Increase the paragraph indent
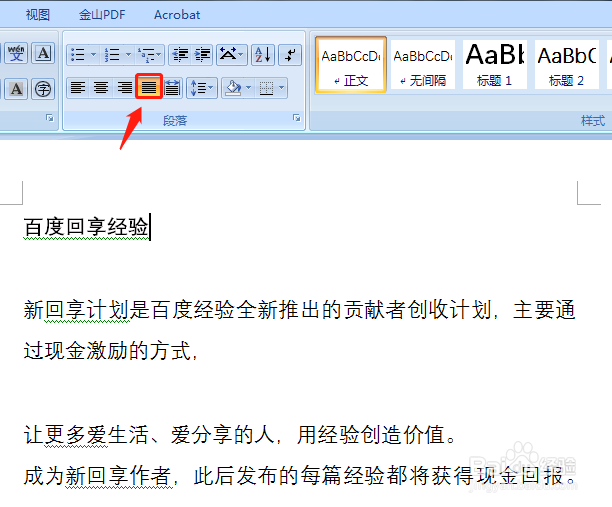The width and height of the screenshot is (612, 507). click(x=202, y=54)
